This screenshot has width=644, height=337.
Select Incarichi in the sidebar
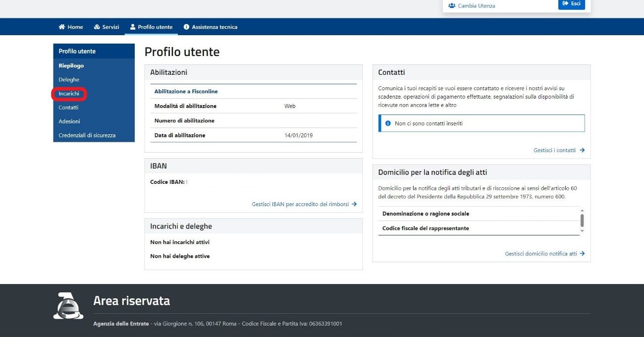(69, 94)
